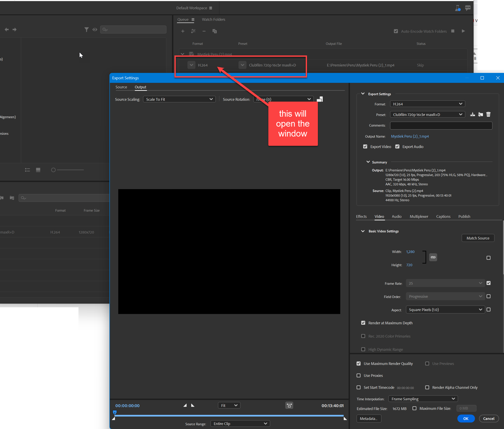Open the Watch Folders tab
The width and height of the screenshot is (504, 429).
pos(213,19)
